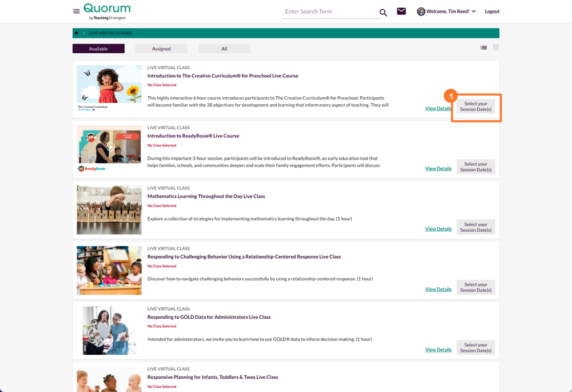
Task: Select the Available filter tab
Action: tap(98, 48)
